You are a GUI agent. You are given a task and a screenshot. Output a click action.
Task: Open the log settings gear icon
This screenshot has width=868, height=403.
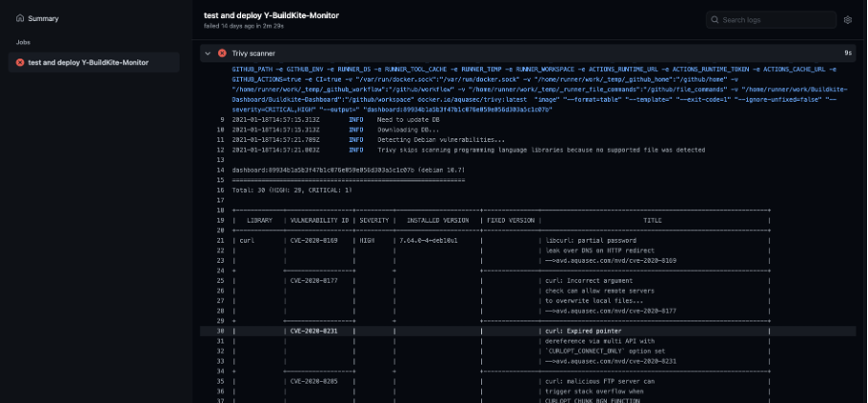tap(848, 20)
